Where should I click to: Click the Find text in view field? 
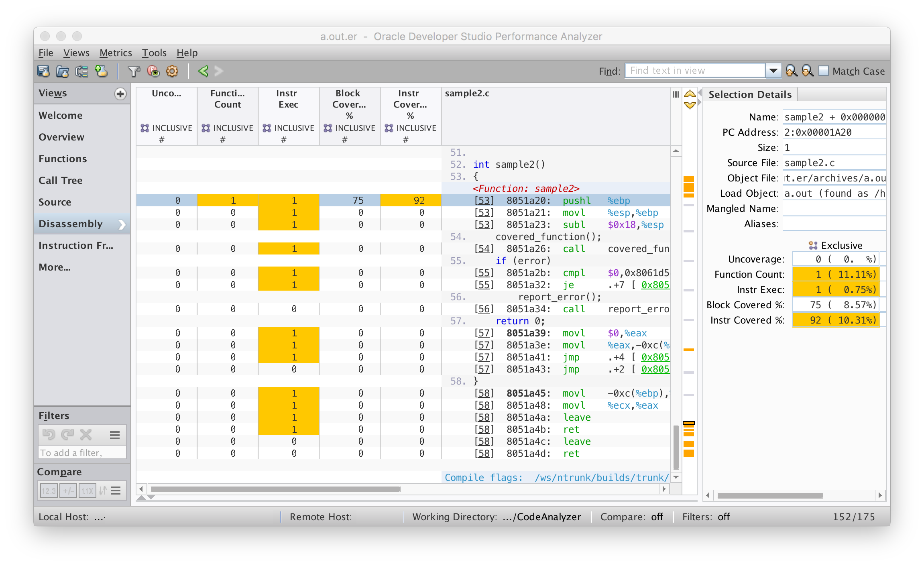click(695, 71)
